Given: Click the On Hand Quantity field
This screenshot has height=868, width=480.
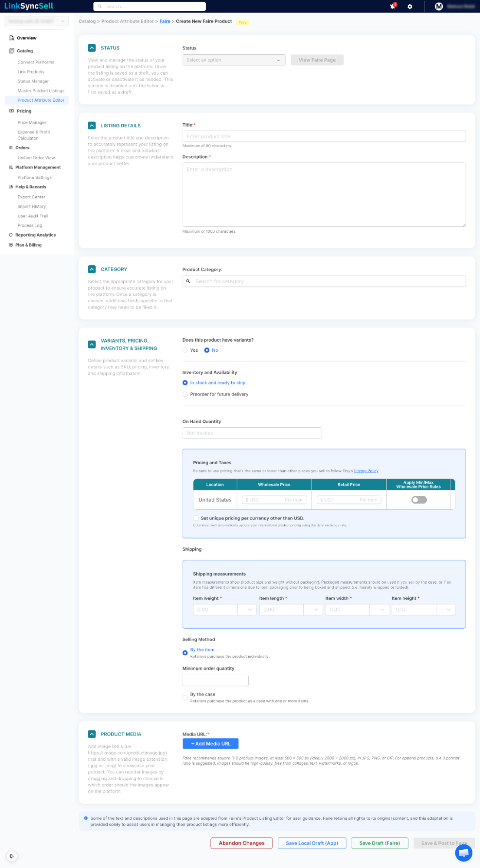Looking at the screenshot, I should click(252, 433).
